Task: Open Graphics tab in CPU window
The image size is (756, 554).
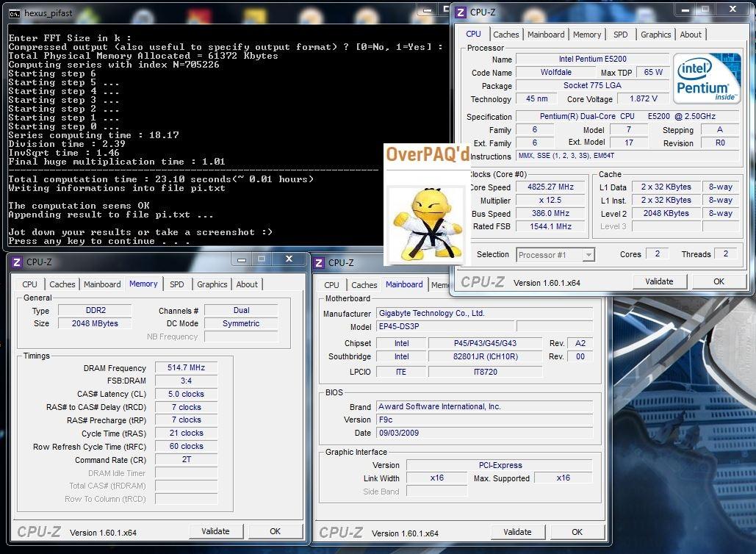Action: coord(655,35)
